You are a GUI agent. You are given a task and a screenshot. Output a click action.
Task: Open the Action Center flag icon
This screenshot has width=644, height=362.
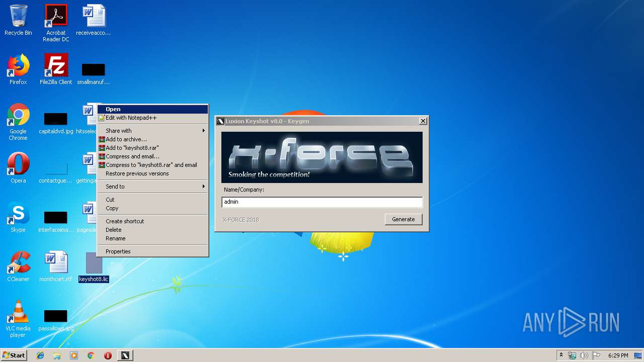tap(596, 355)
